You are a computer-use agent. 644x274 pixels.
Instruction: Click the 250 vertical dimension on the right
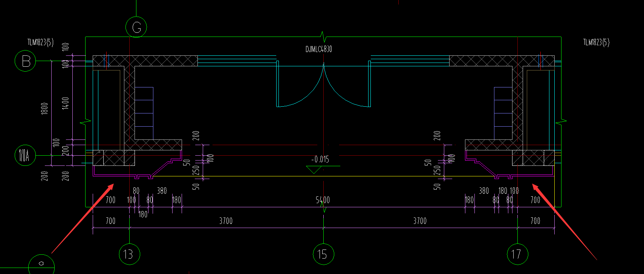point(437,170)
